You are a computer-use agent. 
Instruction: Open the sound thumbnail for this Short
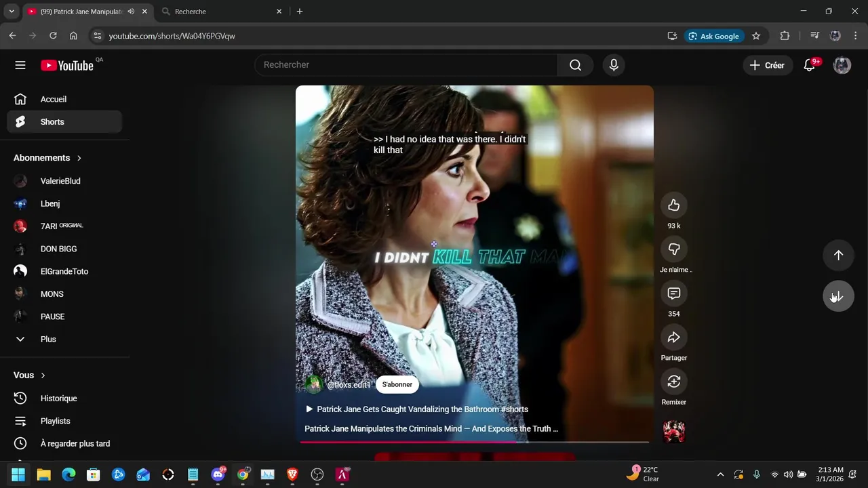coord(674,431)
